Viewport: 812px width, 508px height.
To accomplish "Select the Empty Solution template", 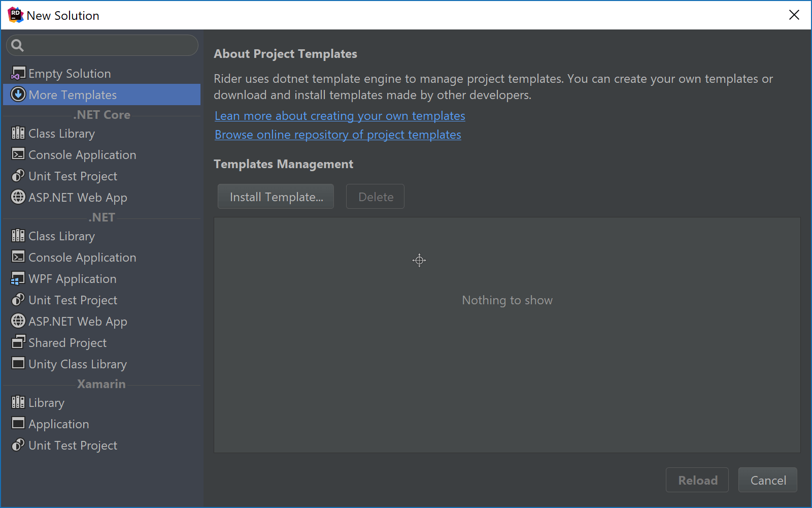I will 101,73.
